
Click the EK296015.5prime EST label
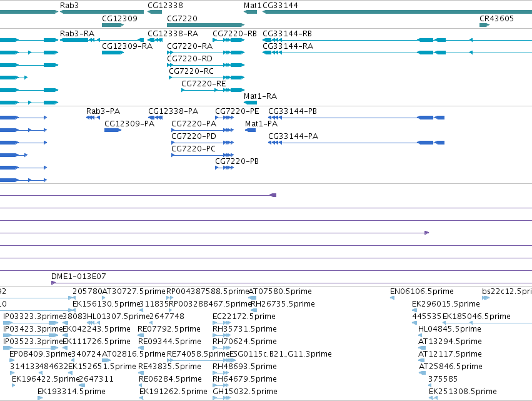pyautogui.click(x=446, y=304)
